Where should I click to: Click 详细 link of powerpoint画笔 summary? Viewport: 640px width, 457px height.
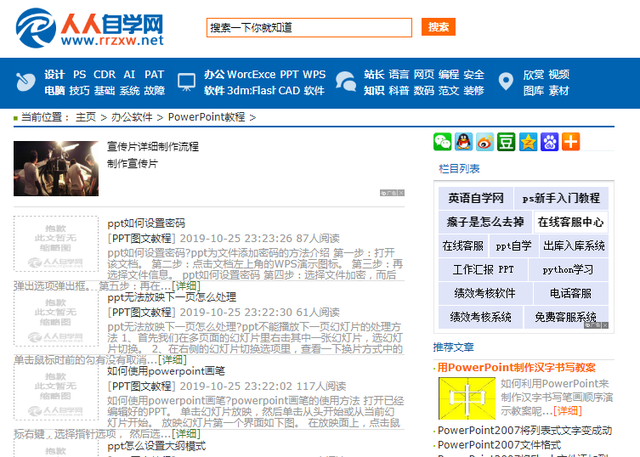tap(186, 434)
